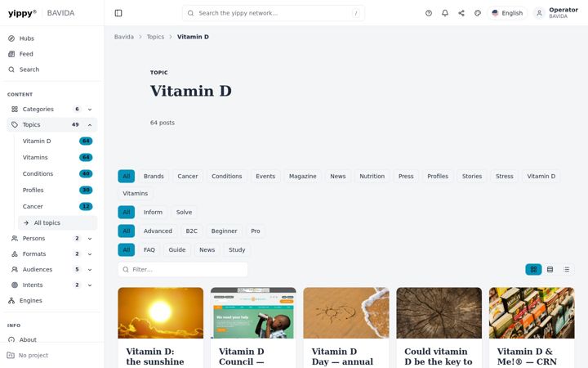Filter by B2C audience
This screenshot has height=368, width=588.
[192, 231]
